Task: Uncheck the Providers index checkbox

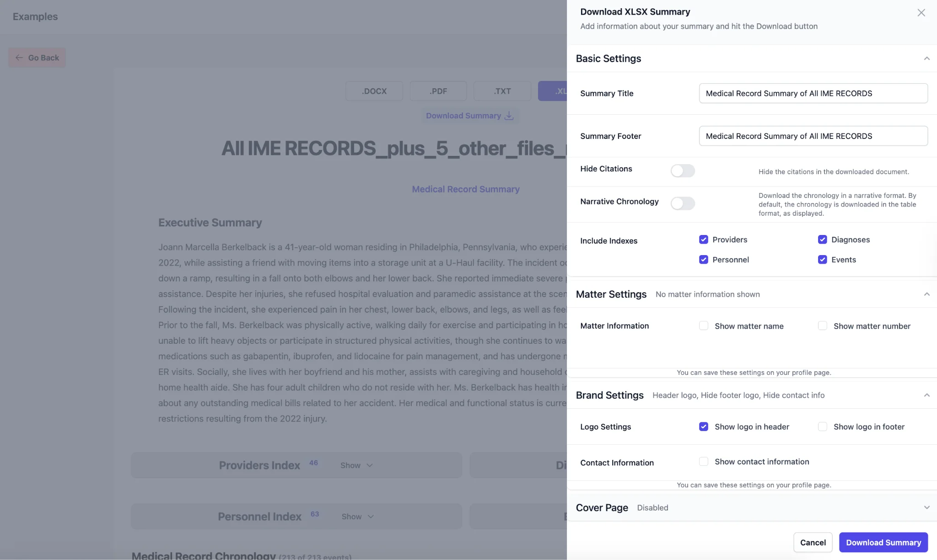Action: [704, 240]
